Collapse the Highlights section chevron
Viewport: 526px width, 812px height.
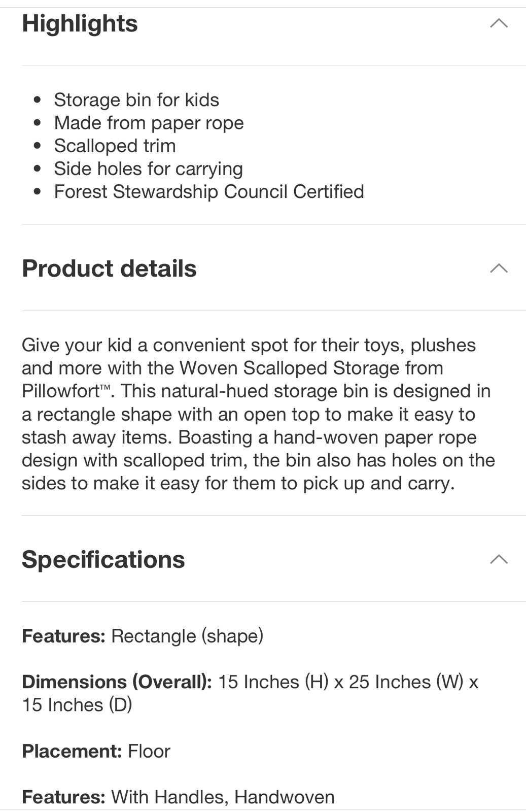[499, 23]
